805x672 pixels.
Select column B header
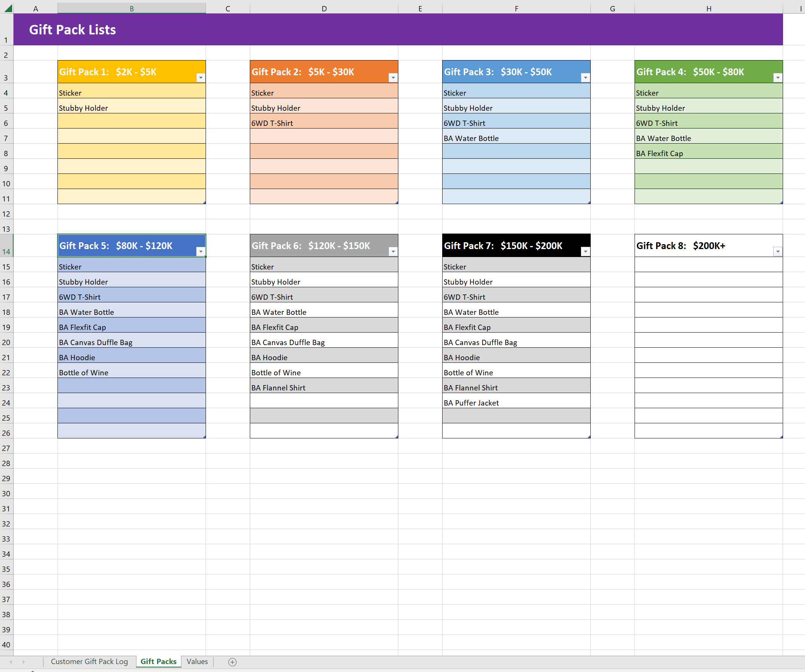click(132, 8)
